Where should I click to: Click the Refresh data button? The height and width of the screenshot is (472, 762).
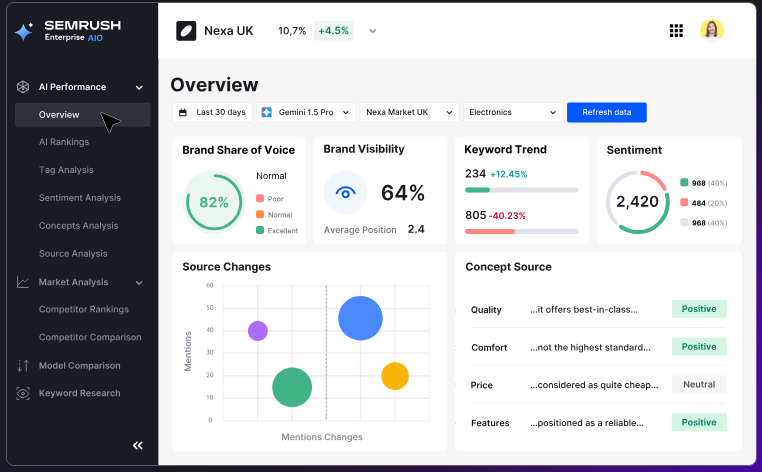[x=606, y=112]
